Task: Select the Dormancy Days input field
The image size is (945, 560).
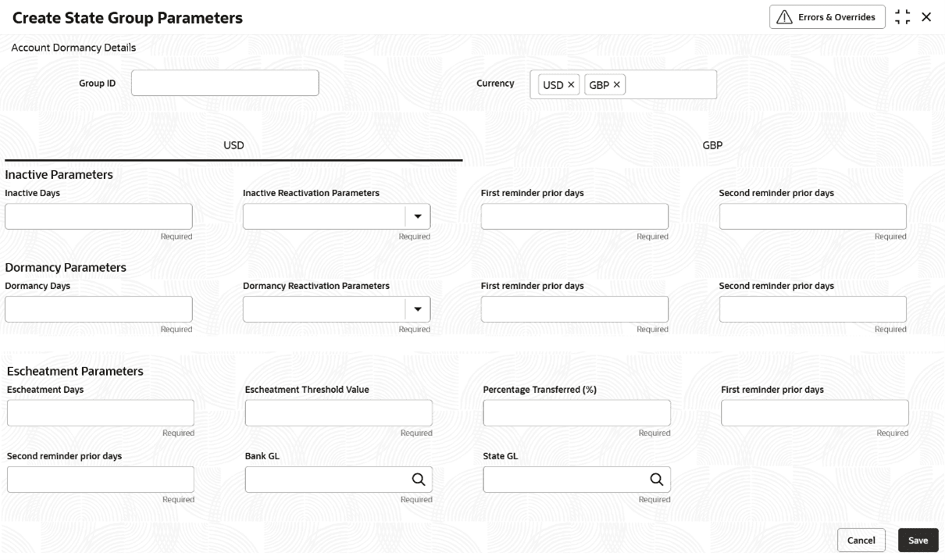Action: 98,309
